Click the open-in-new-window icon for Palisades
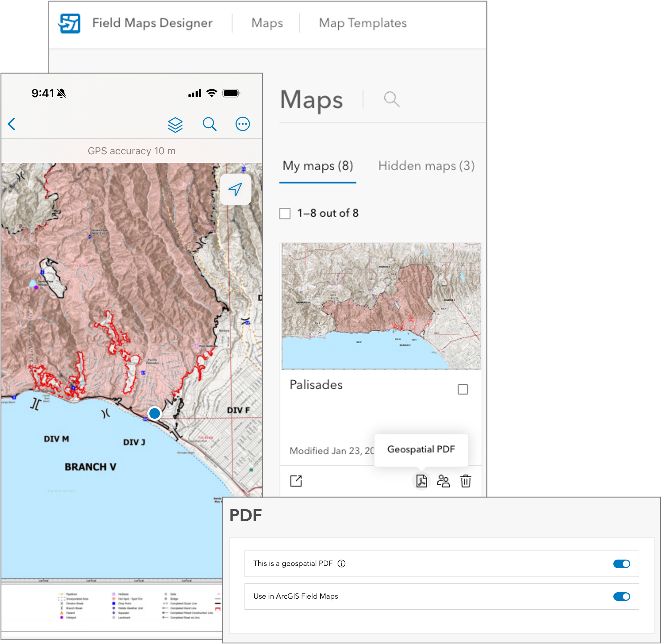The width and height of the screenshot is (661, 644). click(296, 480)
